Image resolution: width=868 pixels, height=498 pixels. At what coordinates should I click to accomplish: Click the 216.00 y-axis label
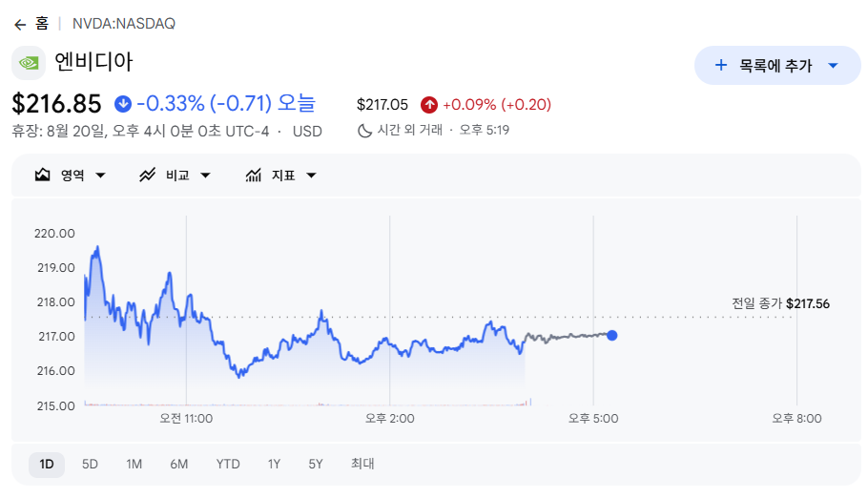[x=56, y=370]
